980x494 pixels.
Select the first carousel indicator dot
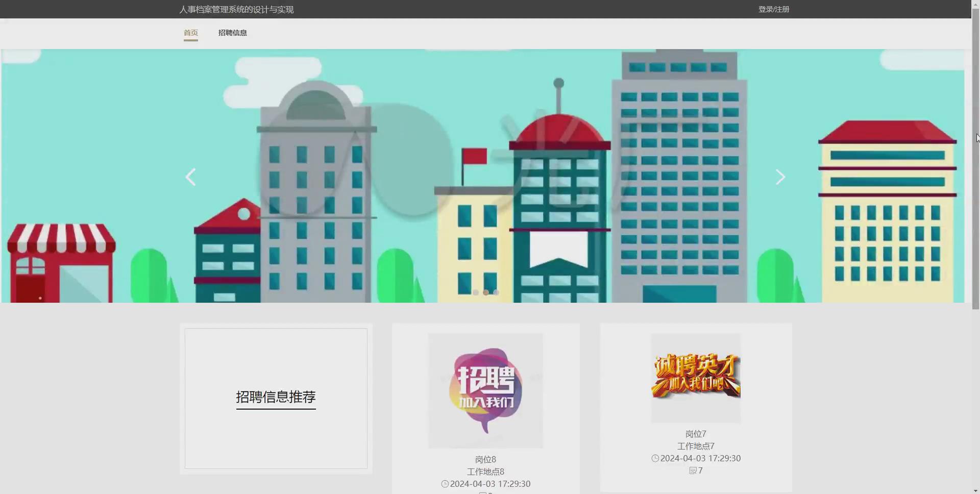476,292
